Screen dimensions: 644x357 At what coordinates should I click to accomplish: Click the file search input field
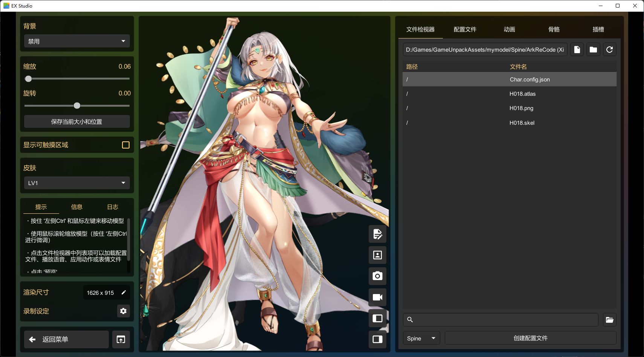tap(501, 320)
